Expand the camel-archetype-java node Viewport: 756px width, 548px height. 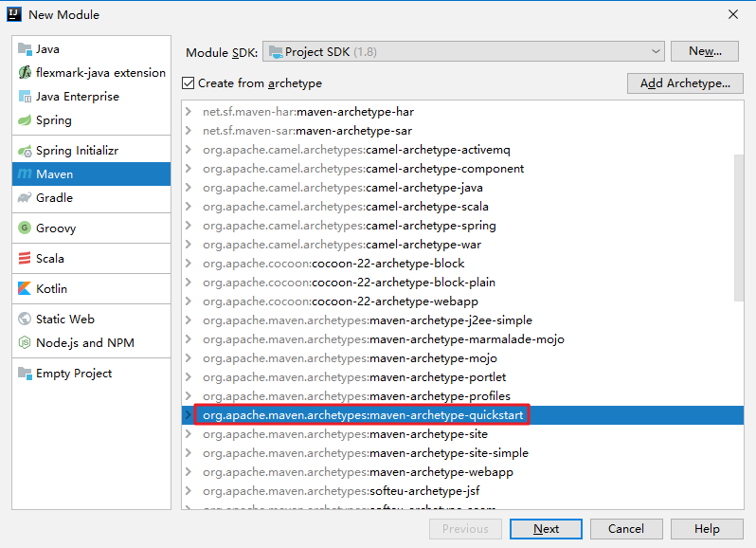[x=189, y=188]
